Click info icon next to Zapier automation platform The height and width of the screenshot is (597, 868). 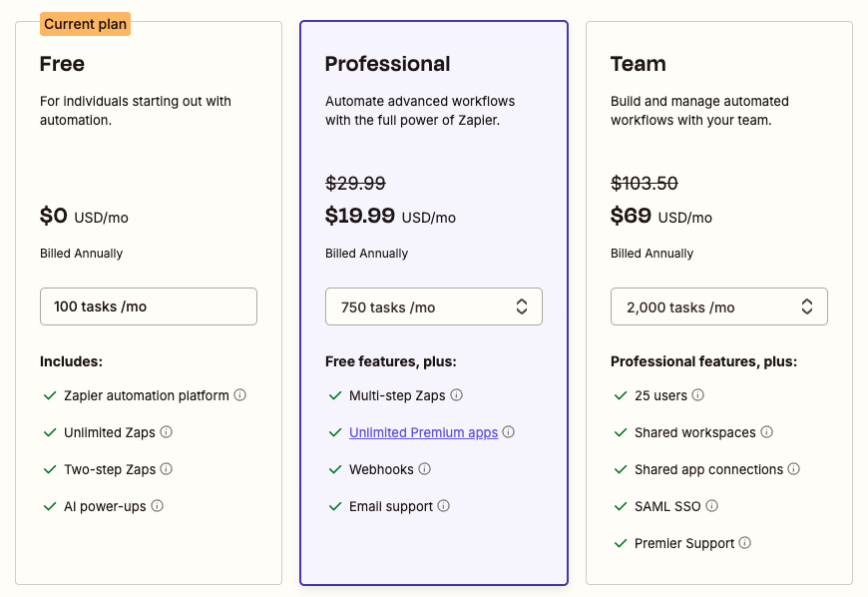[239, 395]
